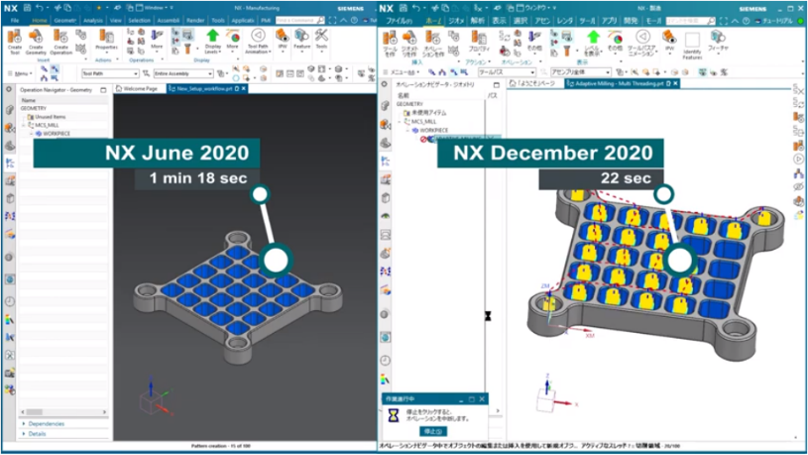Switch to the ようこそページ document tab
This screenshot has height=455, width=808.
533,83
